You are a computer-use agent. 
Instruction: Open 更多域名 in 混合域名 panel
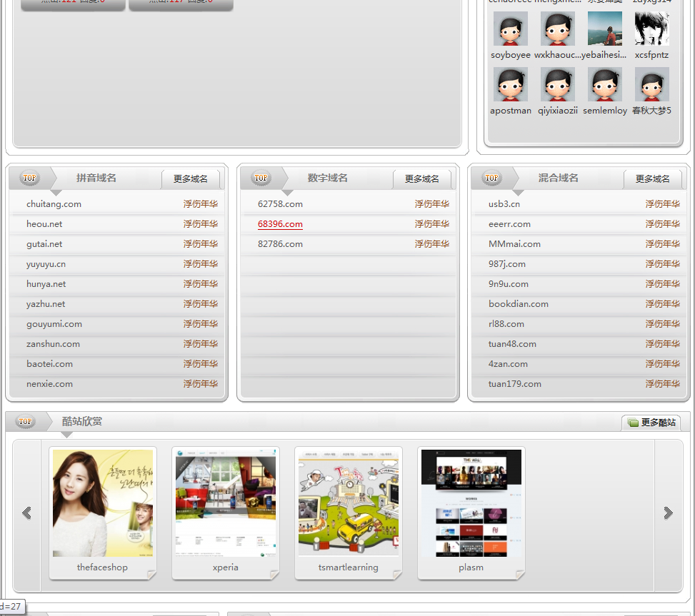(x=652, y=179)
